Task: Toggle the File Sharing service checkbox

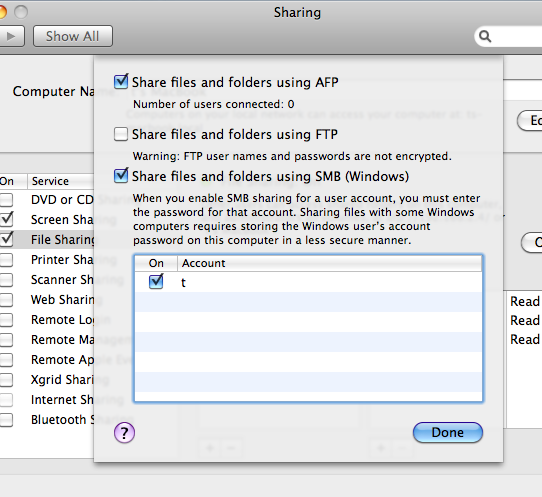Action: [x=7, y=239]
